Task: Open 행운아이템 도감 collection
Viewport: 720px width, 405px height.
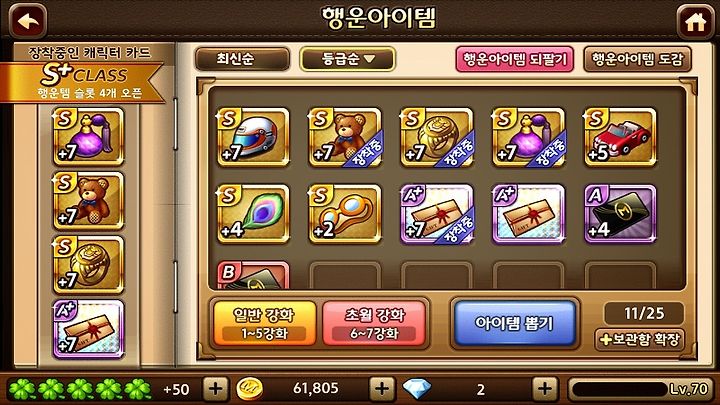Action: (637, 59)
